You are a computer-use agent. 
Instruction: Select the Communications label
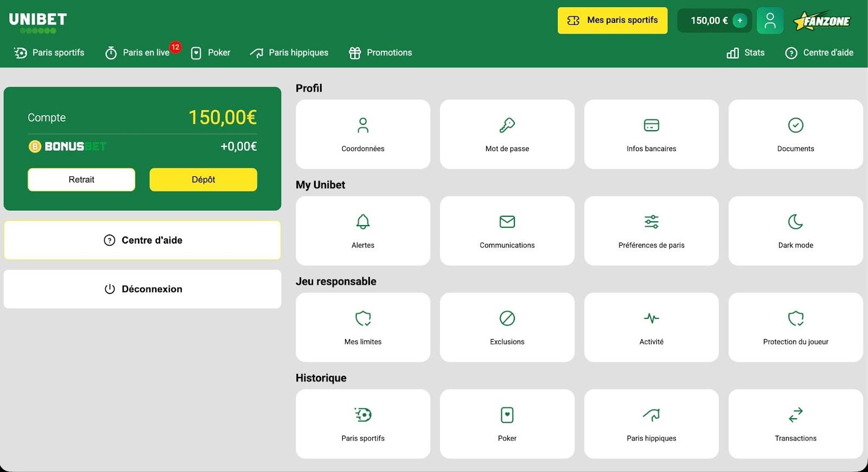tap(507, 245)
